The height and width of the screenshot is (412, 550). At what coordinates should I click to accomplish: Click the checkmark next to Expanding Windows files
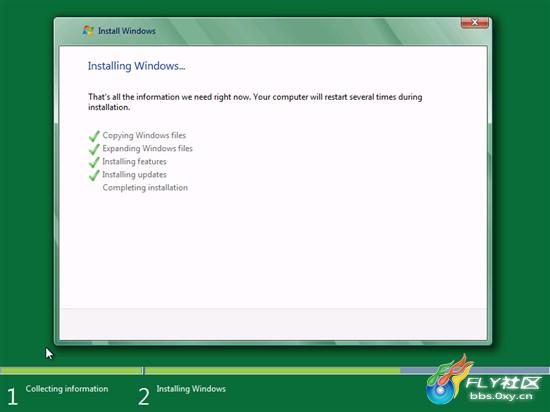tap(94, 149)
